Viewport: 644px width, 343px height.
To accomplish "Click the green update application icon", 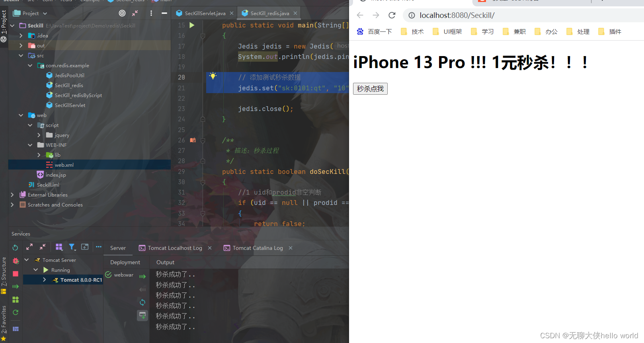I will pos(16,300).
